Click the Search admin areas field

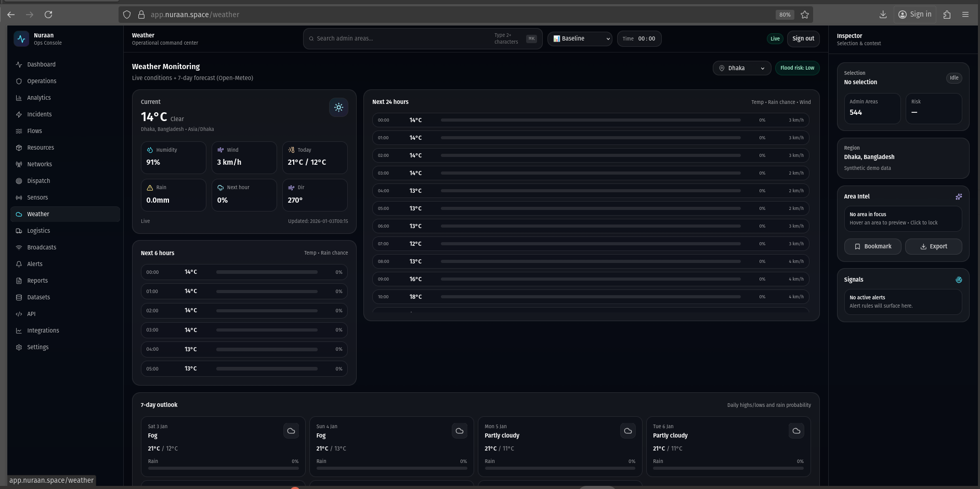click(400, 39)
